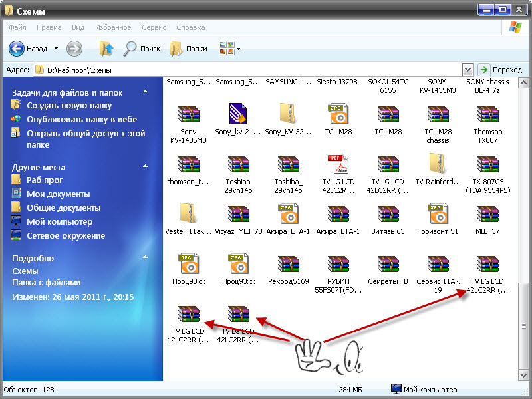Click 'Опубликовать папку в вебе' link
The width and height of the screenshot is (532, 399).
coord(82,120)
